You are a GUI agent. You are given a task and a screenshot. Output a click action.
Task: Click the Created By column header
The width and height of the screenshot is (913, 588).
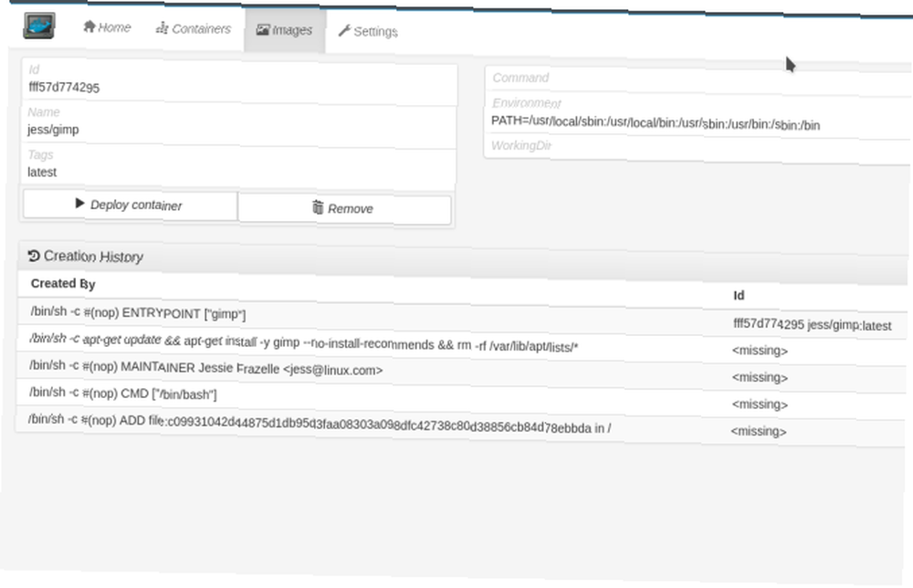pyautogui.click(x=63, y=284)
